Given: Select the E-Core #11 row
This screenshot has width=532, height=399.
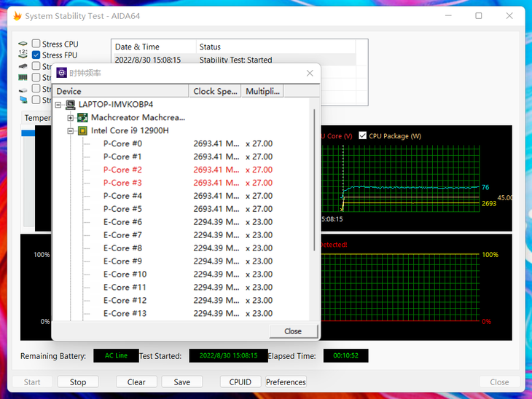Looking at the screenshot, I should (x=181, y=287).
